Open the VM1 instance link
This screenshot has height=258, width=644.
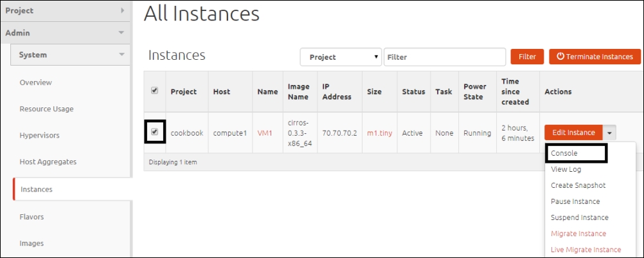[x=265, y=133]
